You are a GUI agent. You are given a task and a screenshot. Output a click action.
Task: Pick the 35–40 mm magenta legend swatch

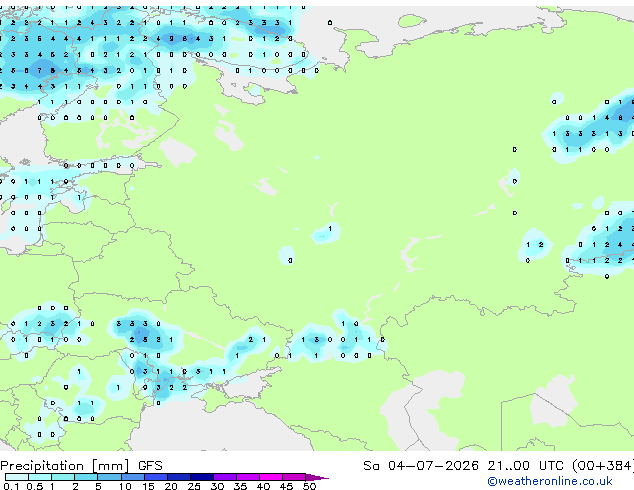248,477
